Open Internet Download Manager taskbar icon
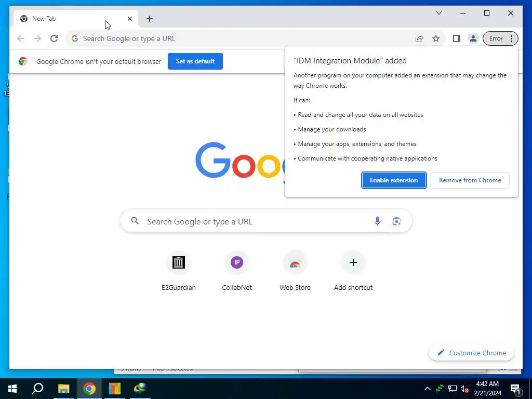532x399 pixels. (140, 389)
